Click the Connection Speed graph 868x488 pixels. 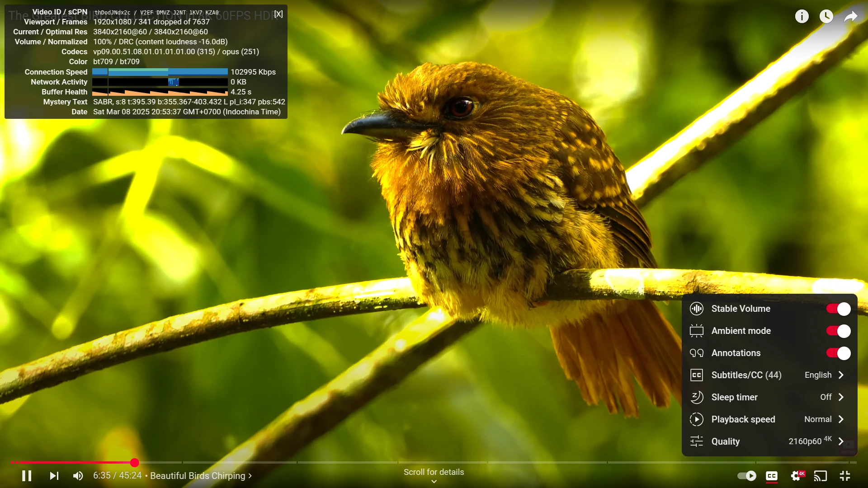click(160, 72)
